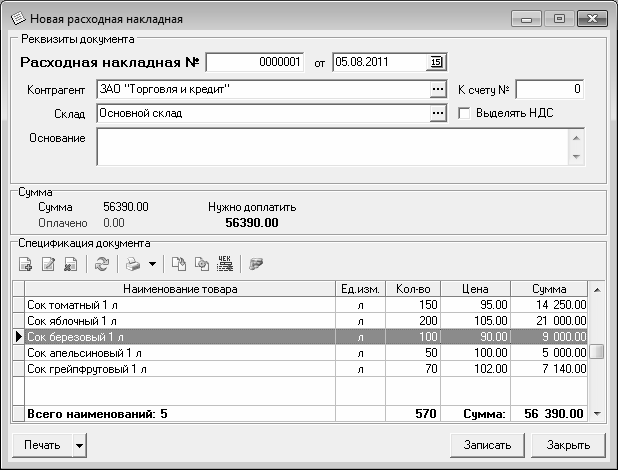The image size is (618, 470).
Task: Select the 'Сок апельсиновый 1 л' row
Action: 180,353
